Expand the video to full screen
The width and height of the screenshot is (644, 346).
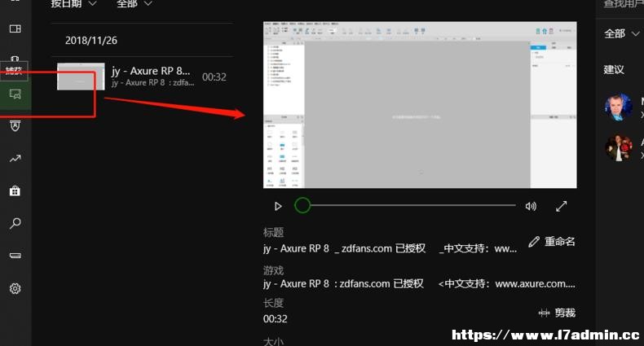pos(561,206)
